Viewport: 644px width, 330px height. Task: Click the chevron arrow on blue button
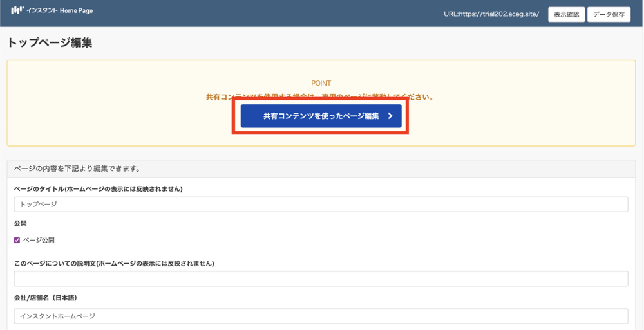pyautogui.click(x=390, y=116)
